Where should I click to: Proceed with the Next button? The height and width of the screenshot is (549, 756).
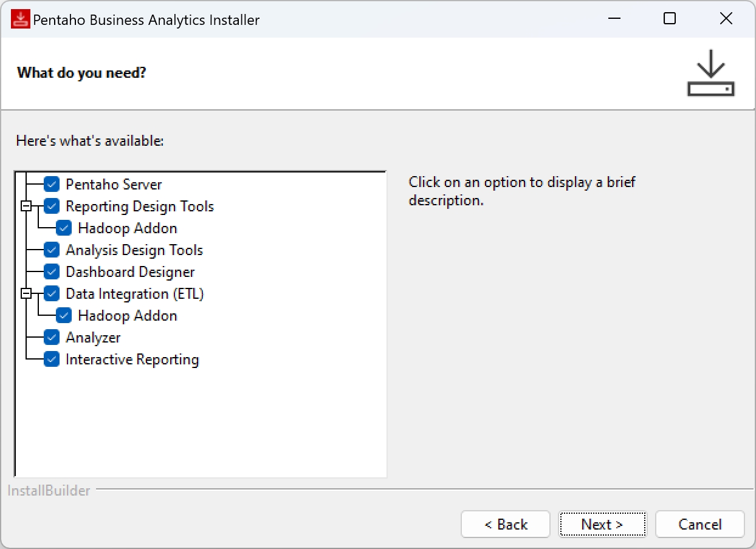tap(602, 524)
